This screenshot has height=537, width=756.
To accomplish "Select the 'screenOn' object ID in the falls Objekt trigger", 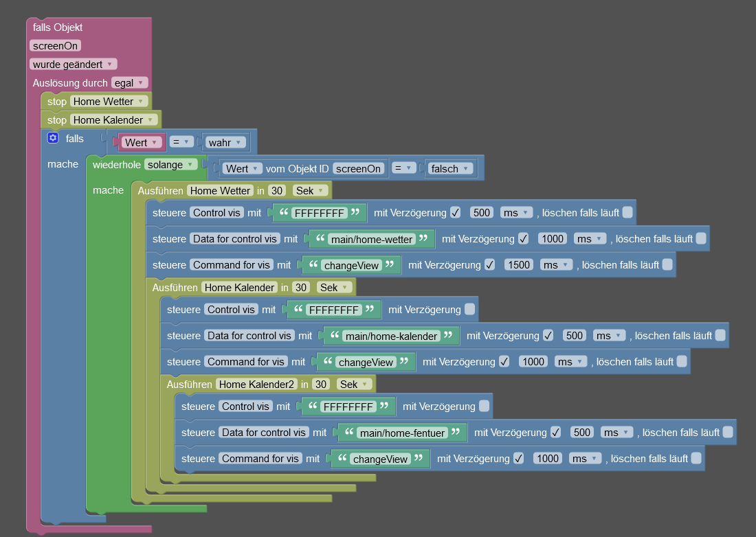I will pos(56,46).
